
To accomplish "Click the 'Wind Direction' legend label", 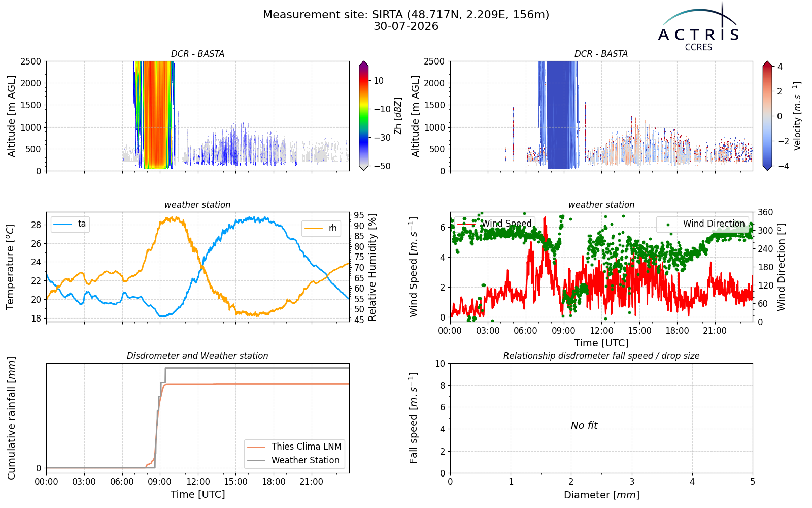I will click(x=714, y=224).
